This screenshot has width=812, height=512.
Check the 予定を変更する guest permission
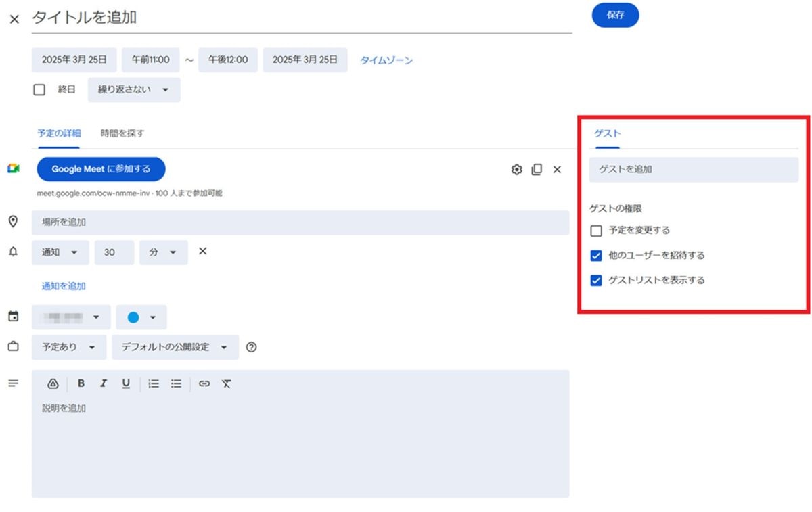(596, 231)
